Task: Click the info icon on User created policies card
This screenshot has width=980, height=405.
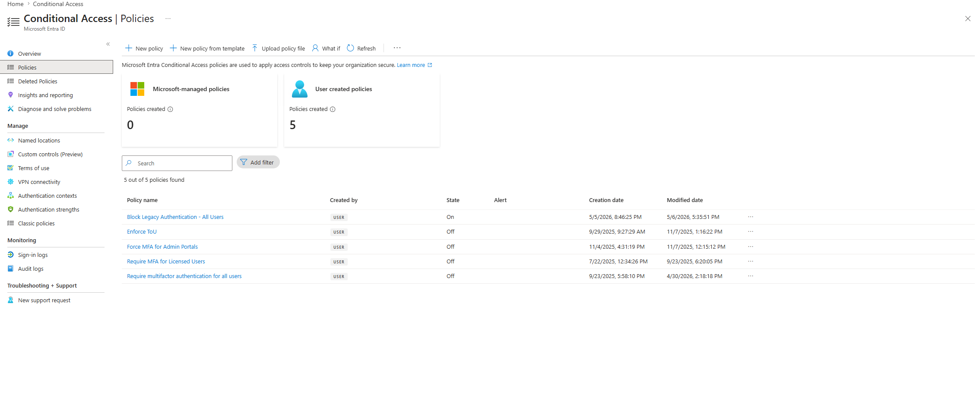Action: tap(333, 109)
